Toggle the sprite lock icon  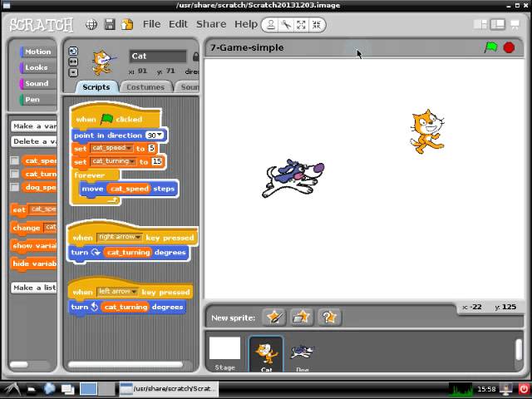pyautogui.click(x=196, y=57)
